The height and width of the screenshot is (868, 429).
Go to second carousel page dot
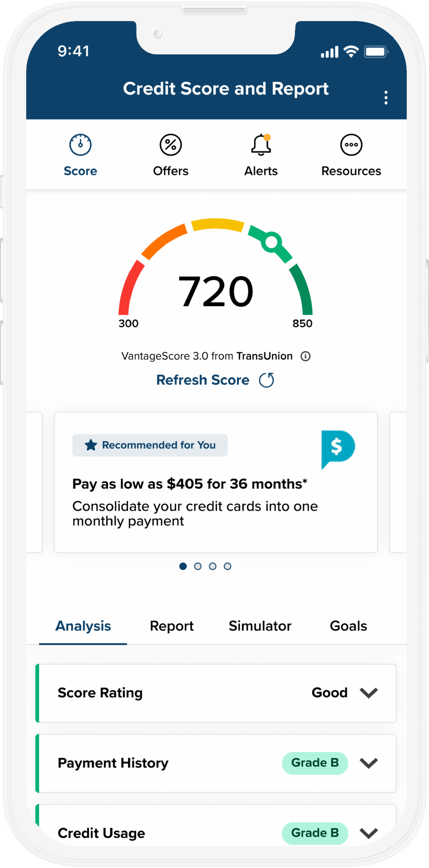(x=198, y=566)
